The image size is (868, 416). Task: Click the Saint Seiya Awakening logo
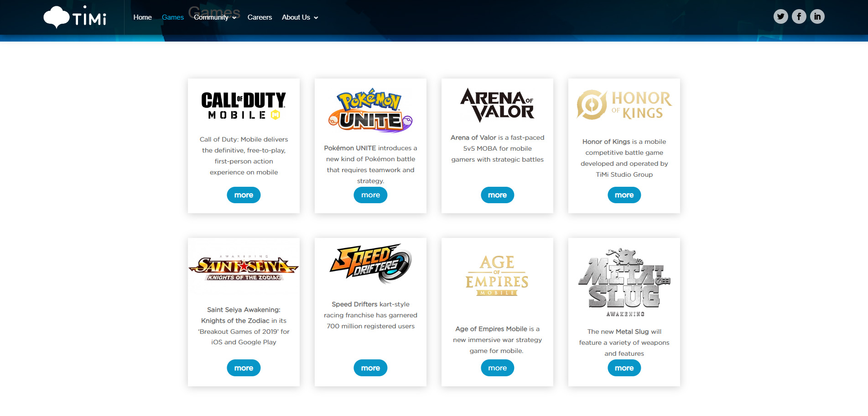(244, 267)
